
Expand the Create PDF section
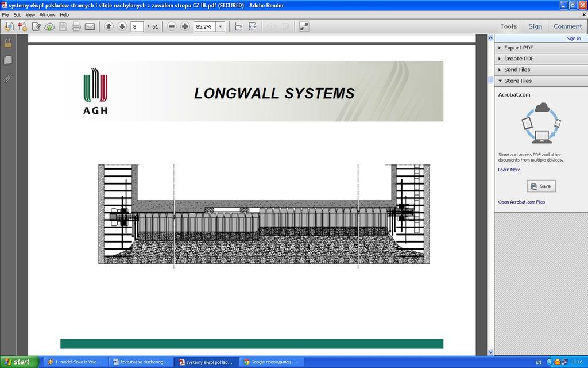[541, 59]
